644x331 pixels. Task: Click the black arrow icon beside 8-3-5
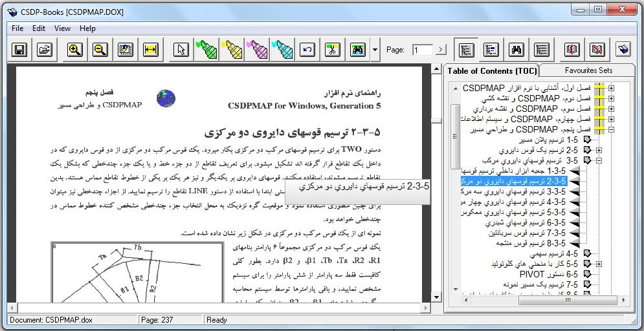tap(574, 243)
